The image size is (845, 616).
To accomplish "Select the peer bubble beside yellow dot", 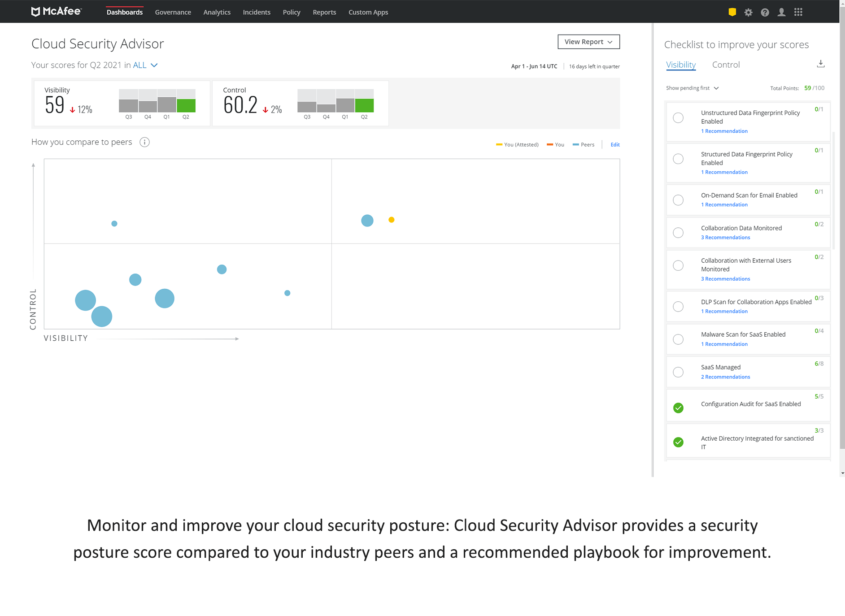I will coord(367,221).
